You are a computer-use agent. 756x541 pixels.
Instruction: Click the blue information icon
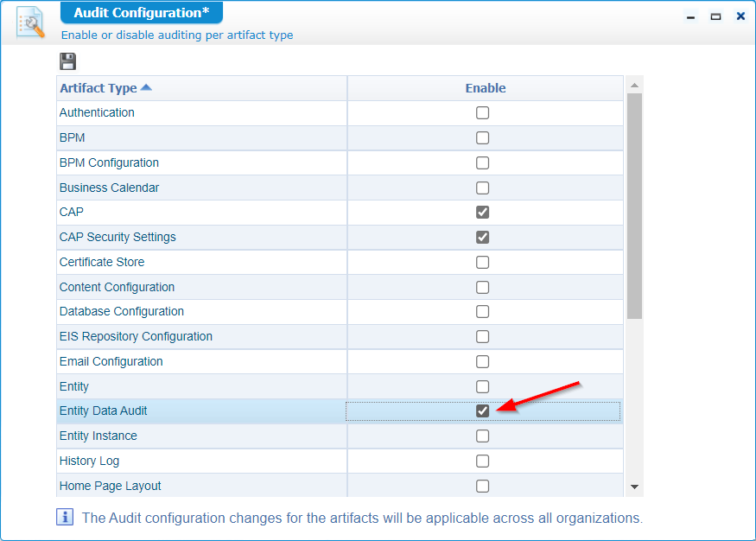click(x=65, y=517)
